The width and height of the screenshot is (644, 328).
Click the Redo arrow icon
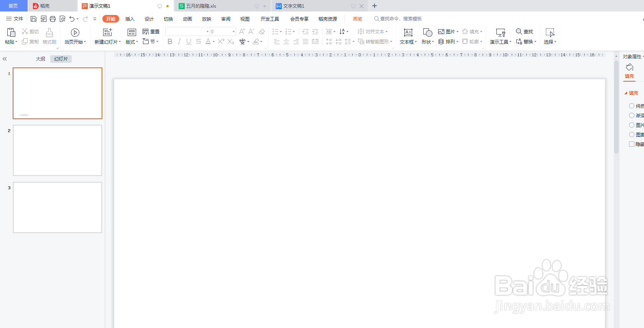click(x=85, y=19)
